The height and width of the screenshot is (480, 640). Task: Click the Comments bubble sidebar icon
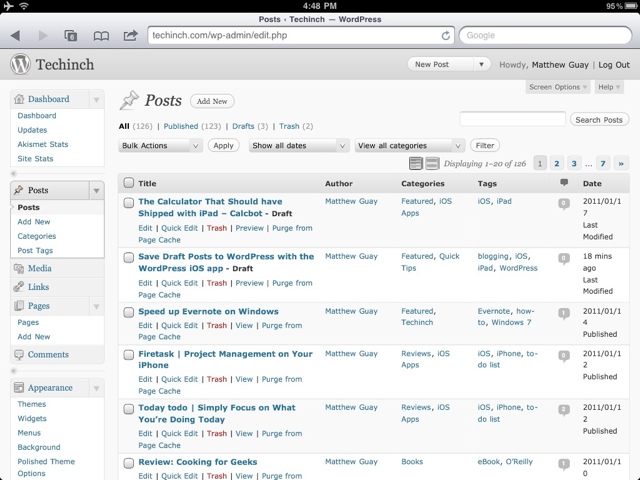tap(19, 354)
